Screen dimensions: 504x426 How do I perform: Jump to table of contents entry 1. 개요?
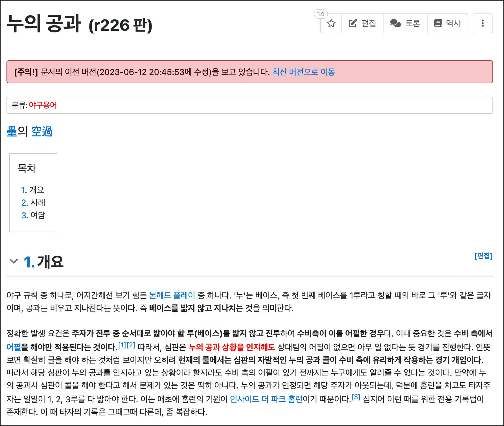(x=33, y=190)
